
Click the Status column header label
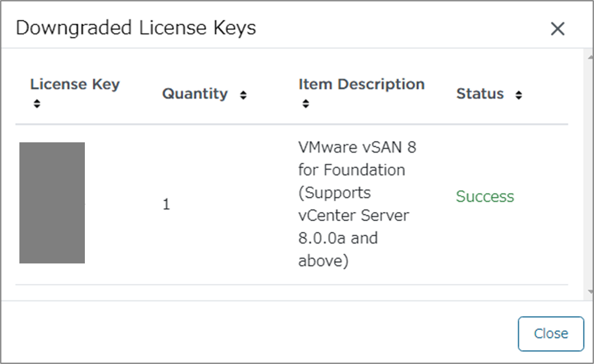point(480,93)
